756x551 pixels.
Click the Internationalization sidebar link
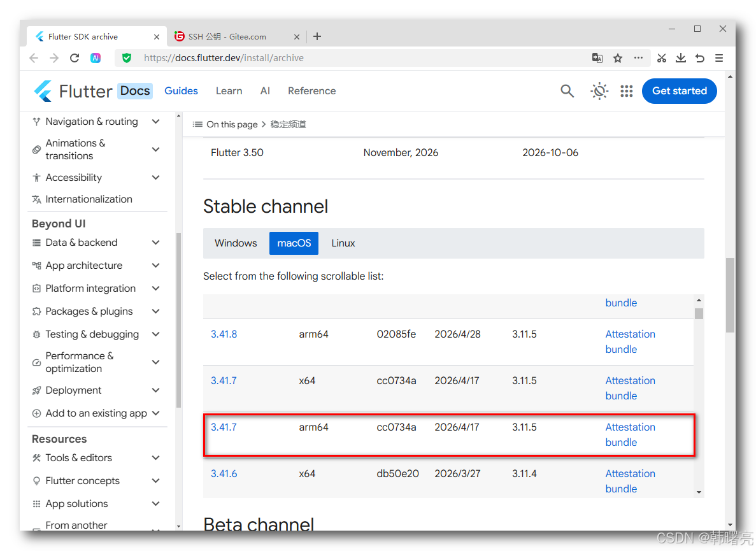click(x=89, y=199)
